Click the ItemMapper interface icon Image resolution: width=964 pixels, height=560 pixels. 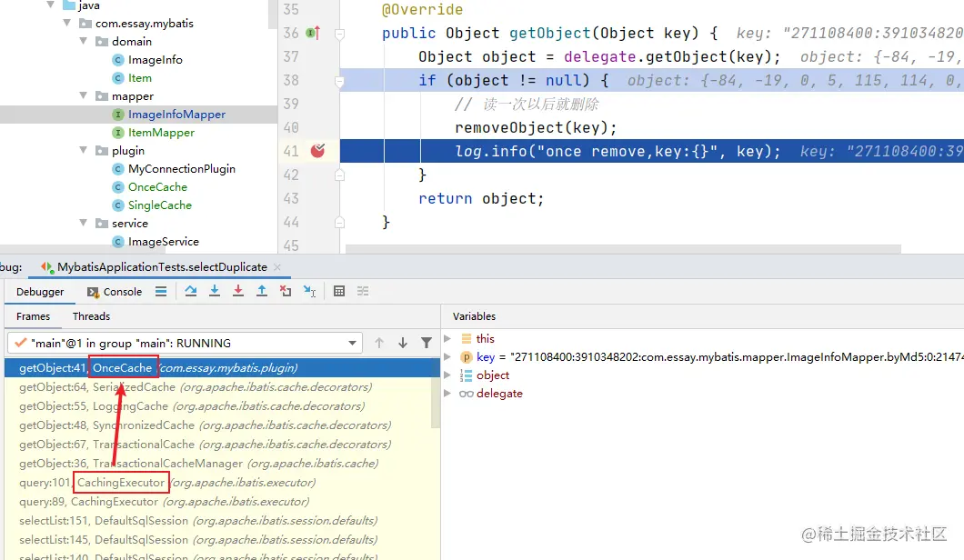(118, 132)
